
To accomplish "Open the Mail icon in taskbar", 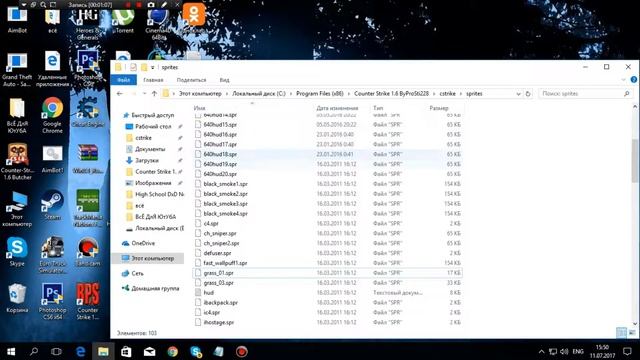I will point(149,351).
